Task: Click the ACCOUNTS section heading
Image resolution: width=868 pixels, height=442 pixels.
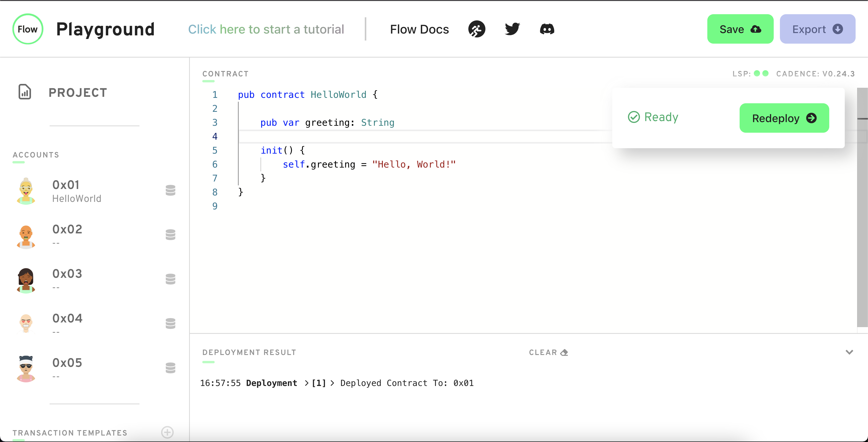Action: [x=36, y=155]
